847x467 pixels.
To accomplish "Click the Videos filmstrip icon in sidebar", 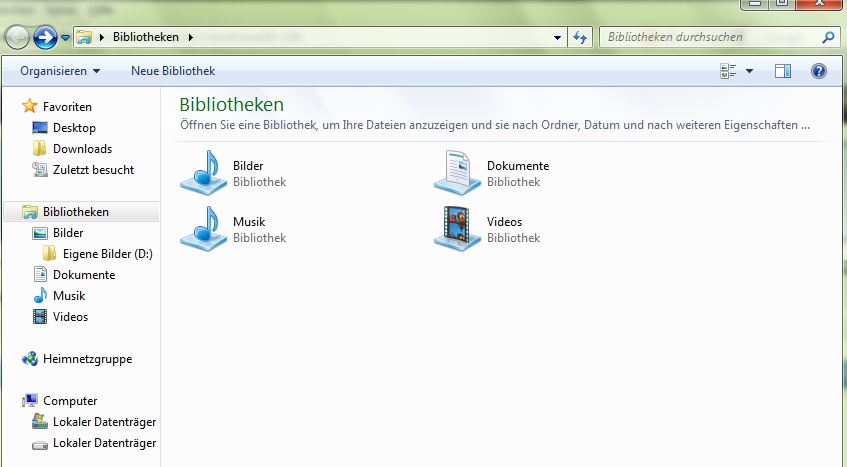I will pyautogui.click(x=40, y=316).
